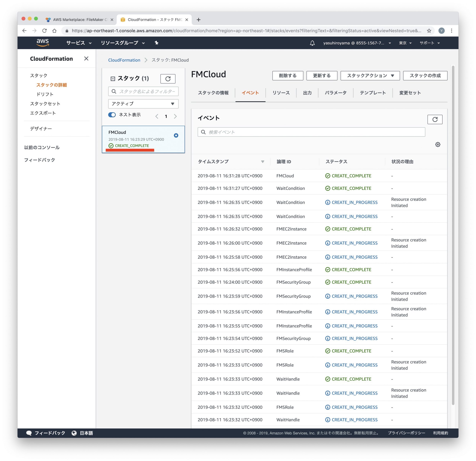Screen dimensions: 476x461
Task: Click the 検索イベント search field
Action: pyautogui.click(x=311, y=132)
